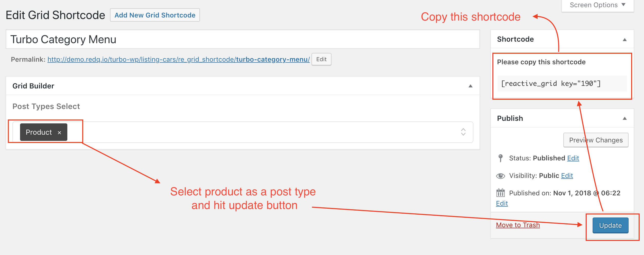Open the Post Types Select dropdown arrows
The width and height of the screenshot is (644, 255).
pyautogui.click(x=463, y=132)
